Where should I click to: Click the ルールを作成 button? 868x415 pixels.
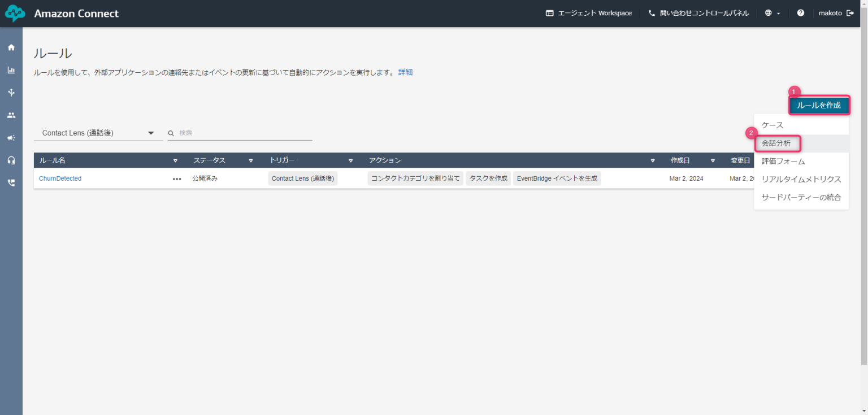tap(819, 105)
